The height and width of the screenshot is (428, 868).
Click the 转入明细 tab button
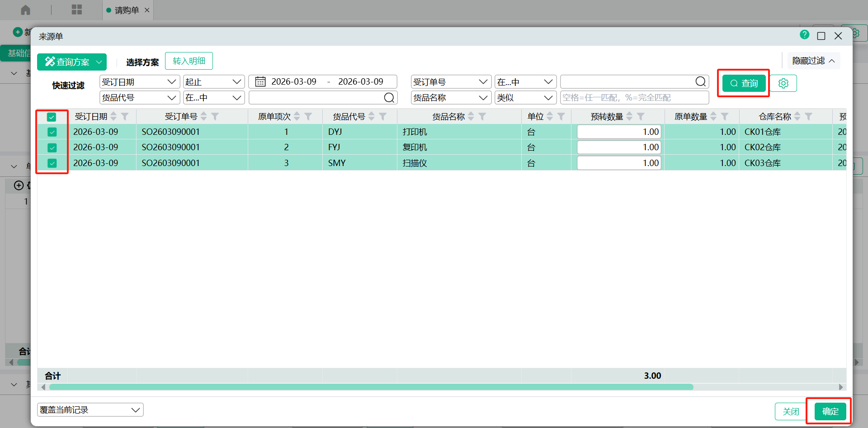[189, 61]
